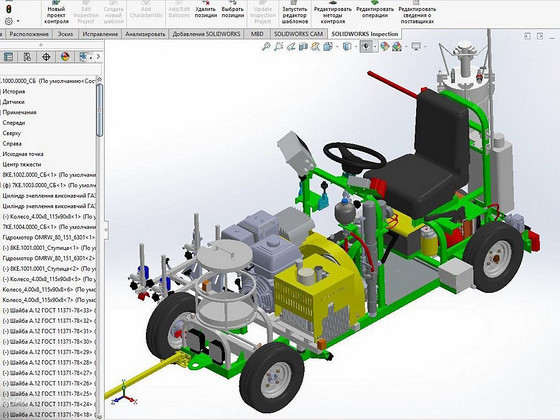The height and width of the screenshot is (420, 560).
Task: Select Исходная точка in the tree
Action: click(23, 154)
